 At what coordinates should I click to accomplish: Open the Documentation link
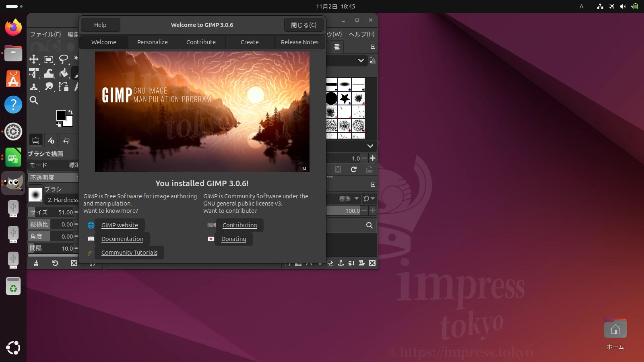pyautogui.click(x=122, y=239)
